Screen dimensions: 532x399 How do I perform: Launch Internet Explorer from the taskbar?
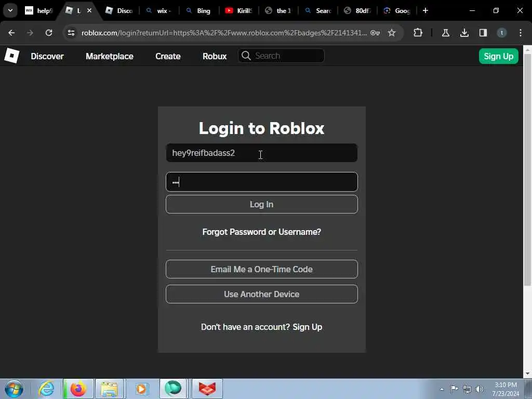[46, 389]
